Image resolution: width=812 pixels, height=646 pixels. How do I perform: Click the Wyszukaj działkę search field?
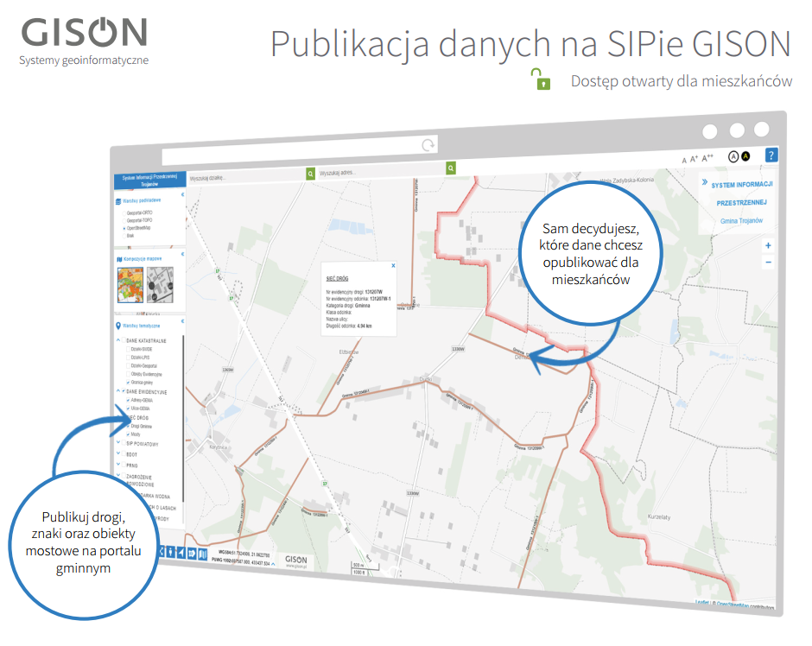click(x=246, y=176)
